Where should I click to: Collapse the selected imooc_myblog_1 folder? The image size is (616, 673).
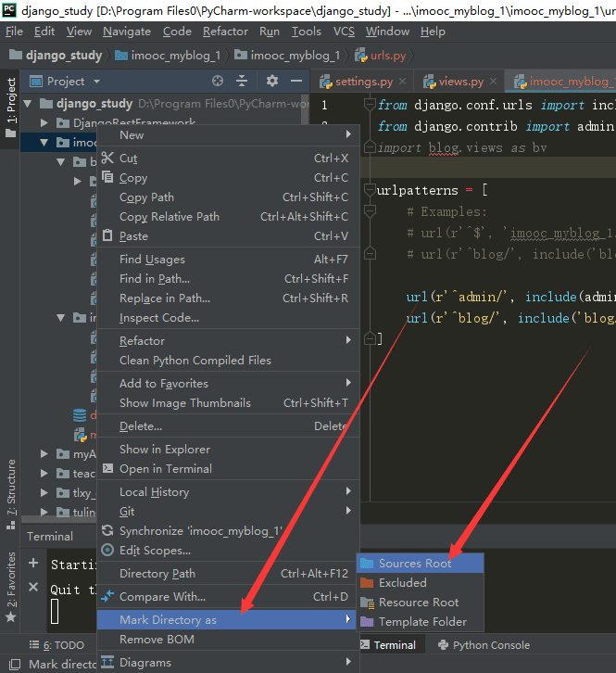coord(44,143)
